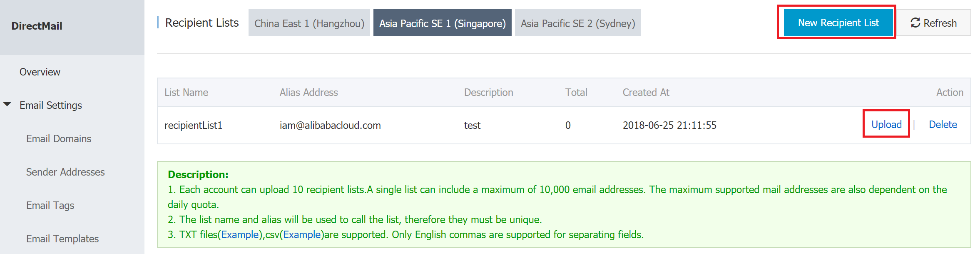Go to Email Domains in sidebar

click(x=59, y=139)
